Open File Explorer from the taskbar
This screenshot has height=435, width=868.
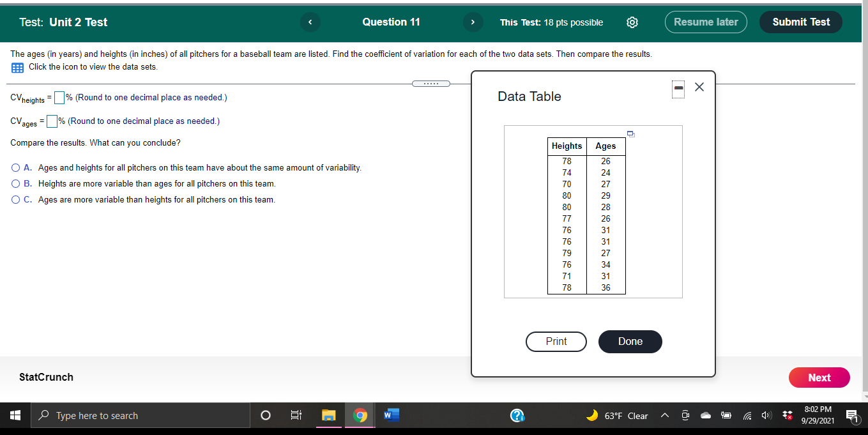pyautogui.click(x=329, y=415)
